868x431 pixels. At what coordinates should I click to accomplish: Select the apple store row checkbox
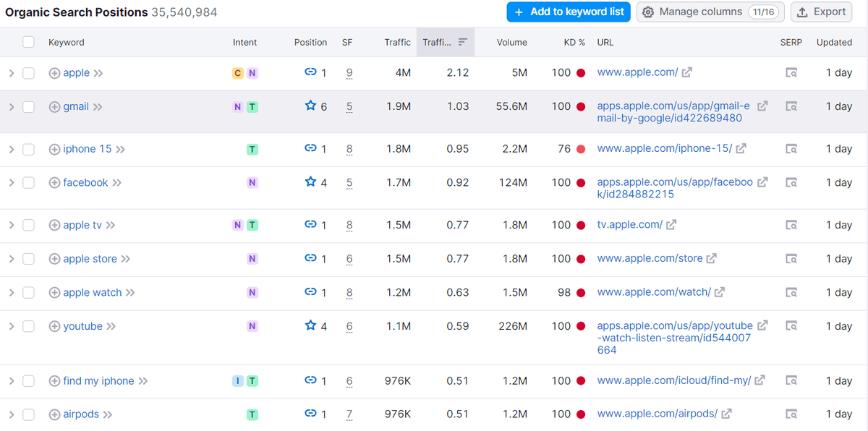pos(28,259)
